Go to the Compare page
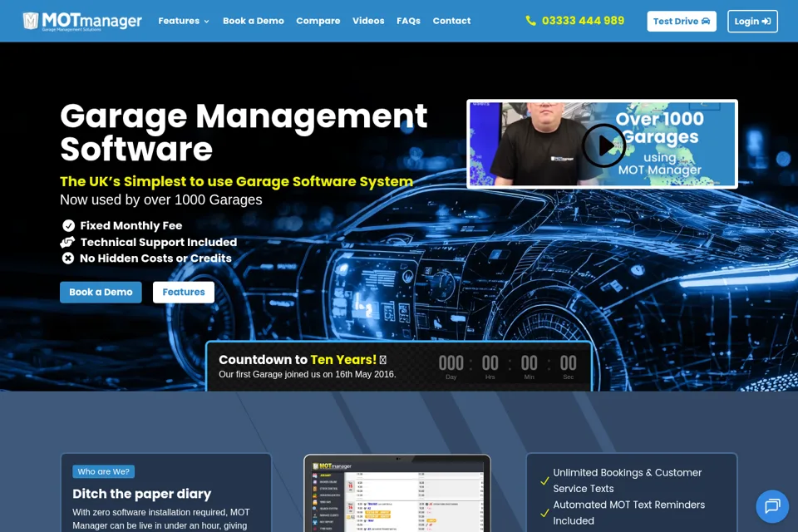Viewport: 798px width, 532px height. coord(318,21)
